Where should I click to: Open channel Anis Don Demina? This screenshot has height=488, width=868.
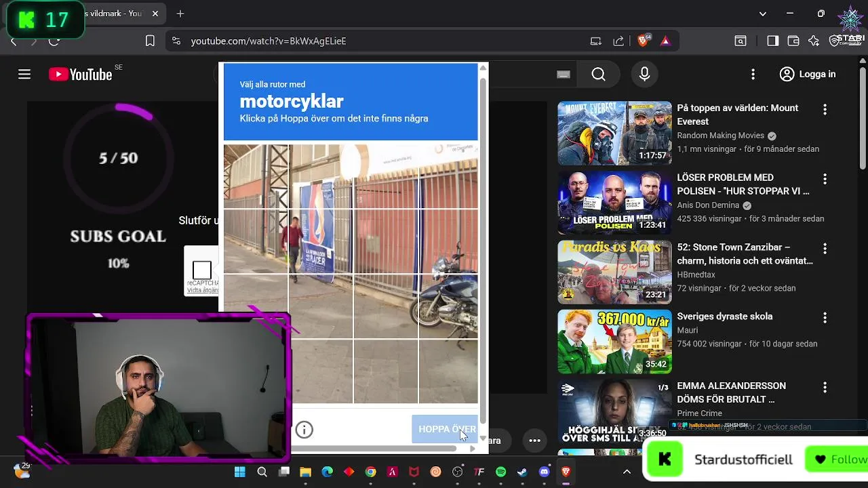pos(708,205)
